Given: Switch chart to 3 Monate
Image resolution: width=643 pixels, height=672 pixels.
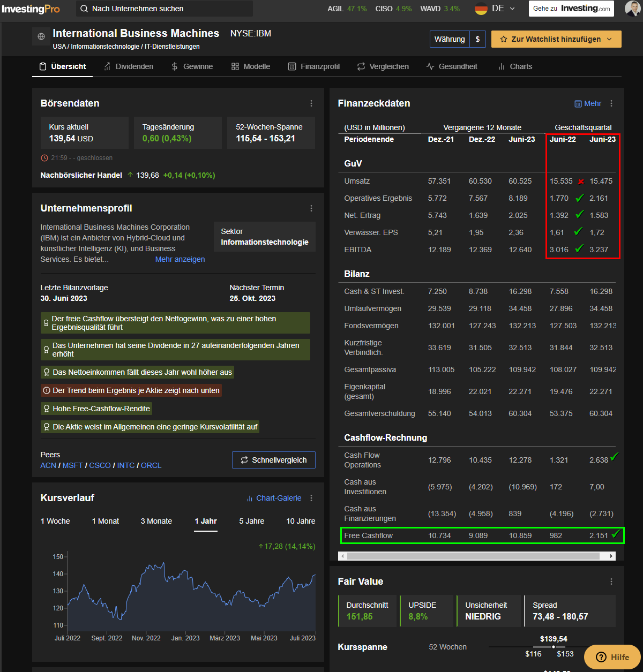Looking at the screenshot, I should [156, 521].
